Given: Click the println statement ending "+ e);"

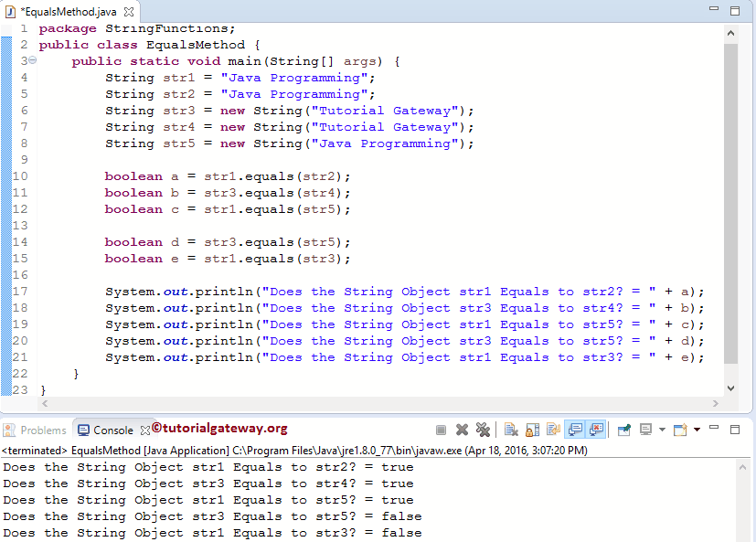Looking at the screenshot, I should [405, 357].
